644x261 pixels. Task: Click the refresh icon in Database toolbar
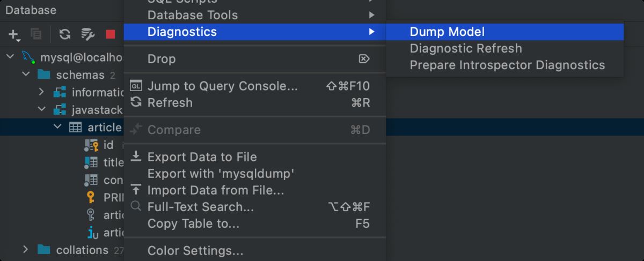click(65, 34)
